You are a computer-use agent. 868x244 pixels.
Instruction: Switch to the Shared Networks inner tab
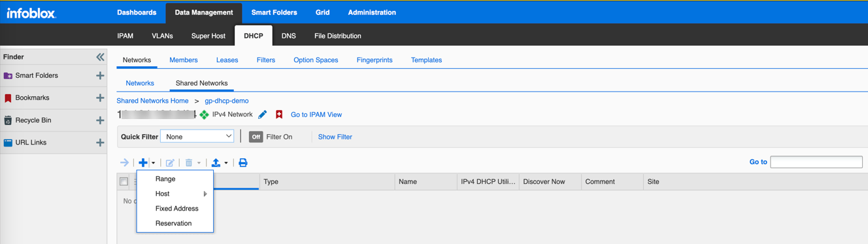[201, 83]
